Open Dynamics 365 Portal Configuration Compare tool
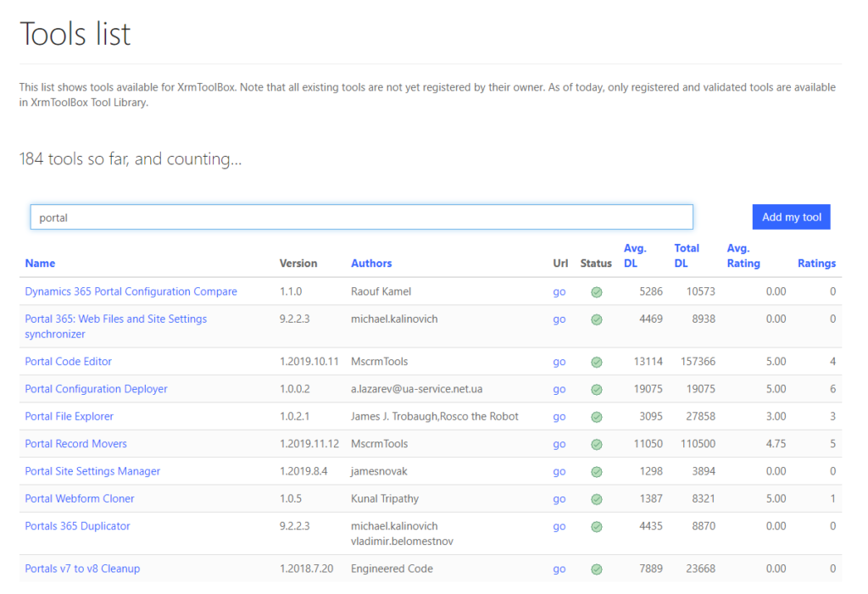Image resolution: width=868 pixels, height=594 pixels. pos(131,291)
